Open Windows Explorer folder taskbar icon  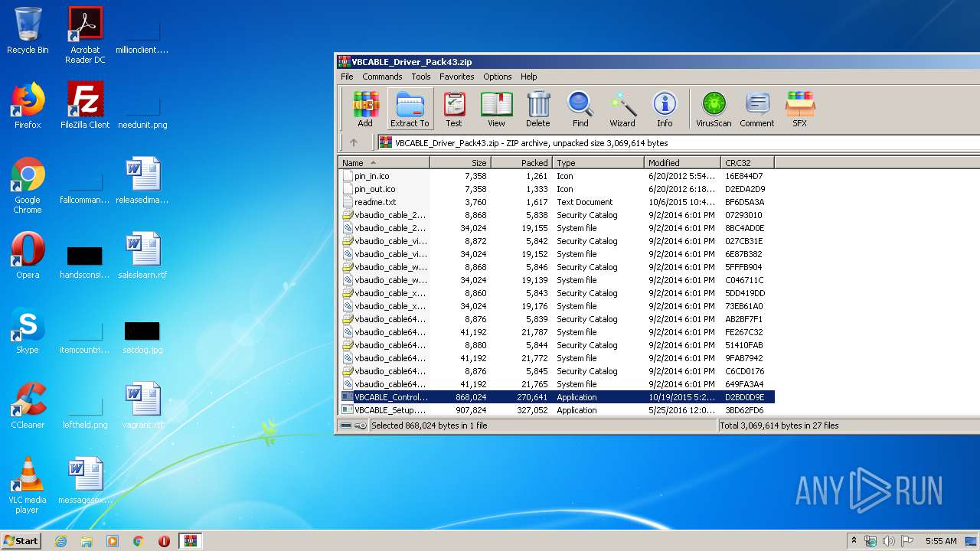pyautogui.click(x=87, y=541)
